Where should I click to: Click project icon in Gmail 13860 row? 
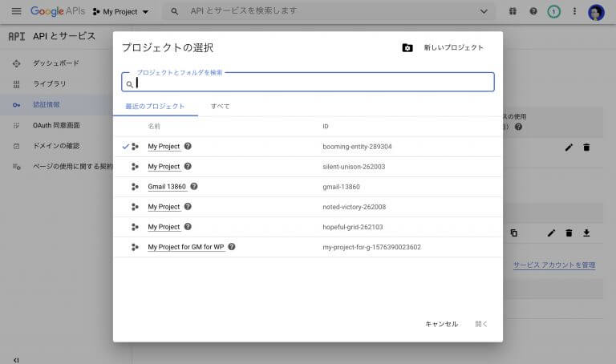[x=135, y=187]
